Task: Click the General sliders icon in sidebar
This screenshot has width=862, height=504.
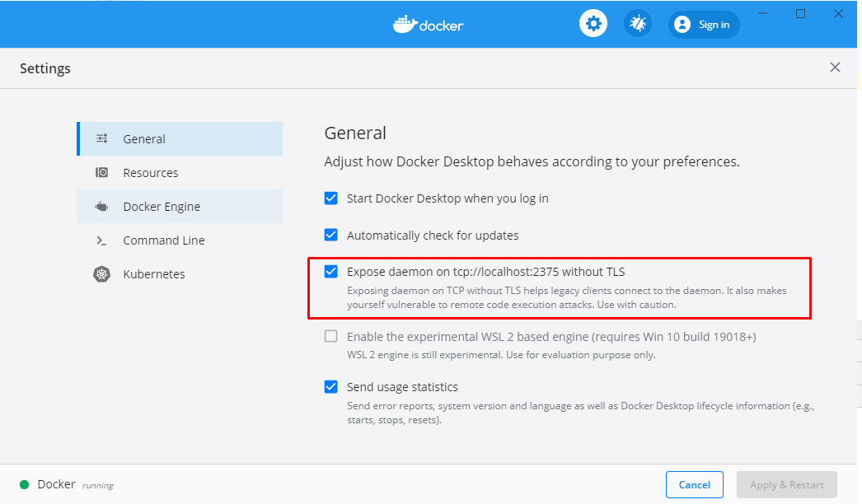Action: click(102, 139)
